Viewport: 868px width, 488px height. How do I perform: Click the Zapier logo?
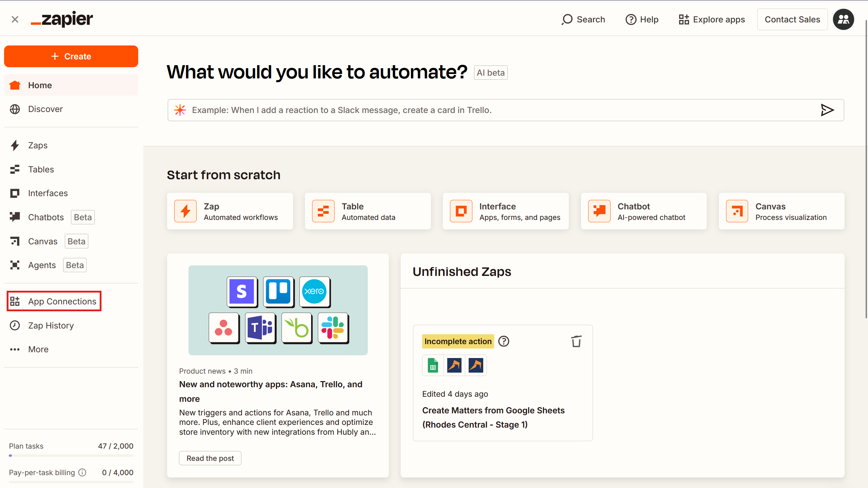62,19
